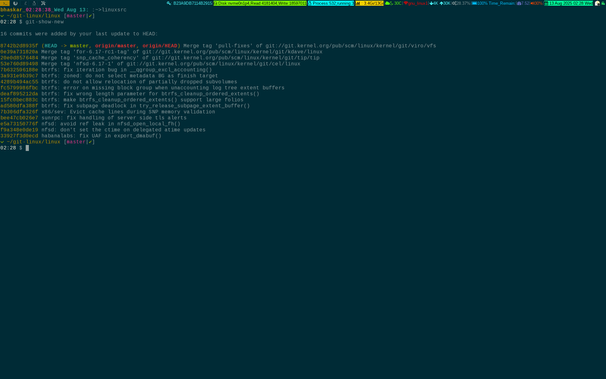Click the yellow memory usage status block
Screen dimensions: 606x379
(x=369, y=3)
